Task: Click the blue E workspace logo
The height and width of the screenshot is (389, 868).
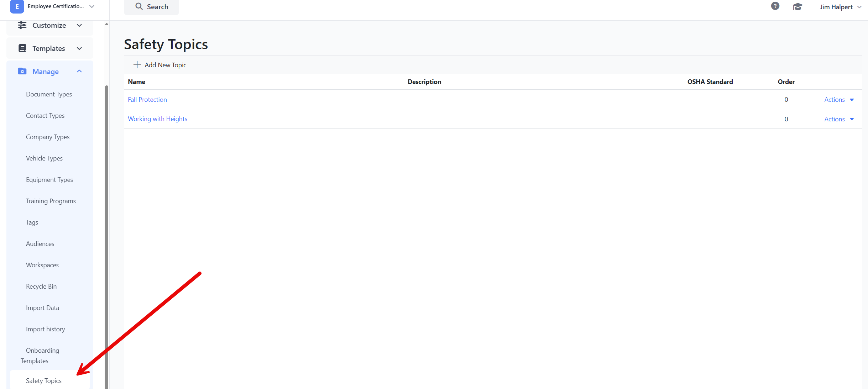Action: pos(17,6)
